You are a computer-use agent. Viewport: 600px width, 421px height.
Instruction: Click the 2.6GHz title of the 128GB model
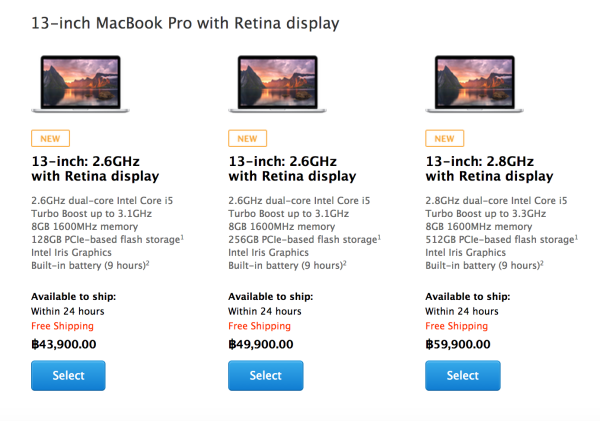pos(95,168)
